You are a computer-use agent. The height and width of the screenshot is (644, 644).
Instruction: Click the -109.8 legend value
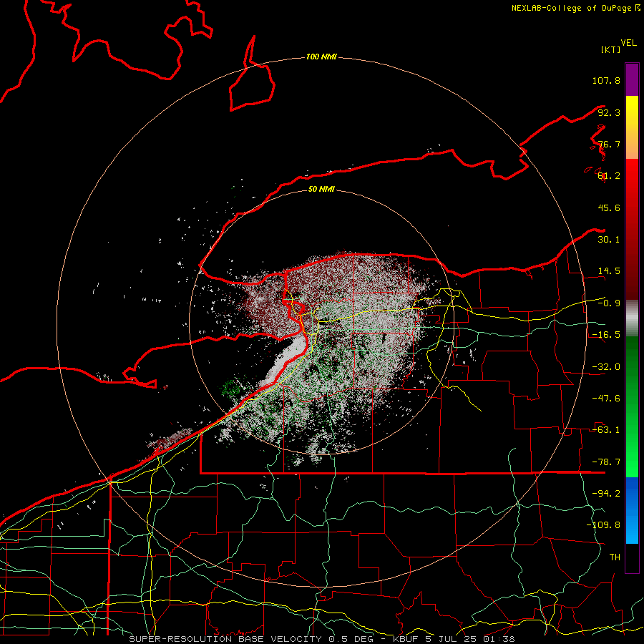603,525
